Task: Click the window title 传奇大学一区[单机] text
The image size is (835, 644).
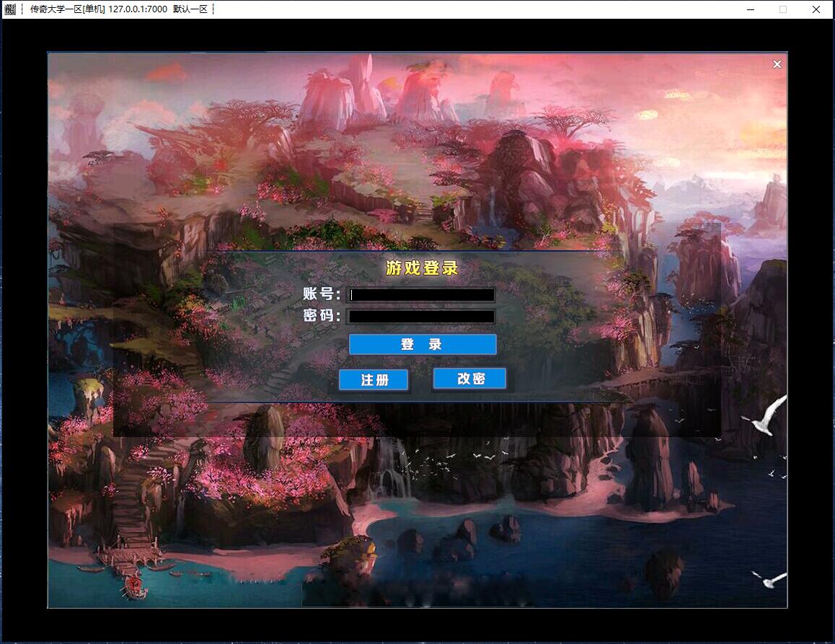Action: pyautogui.click(x=68, y=9)
